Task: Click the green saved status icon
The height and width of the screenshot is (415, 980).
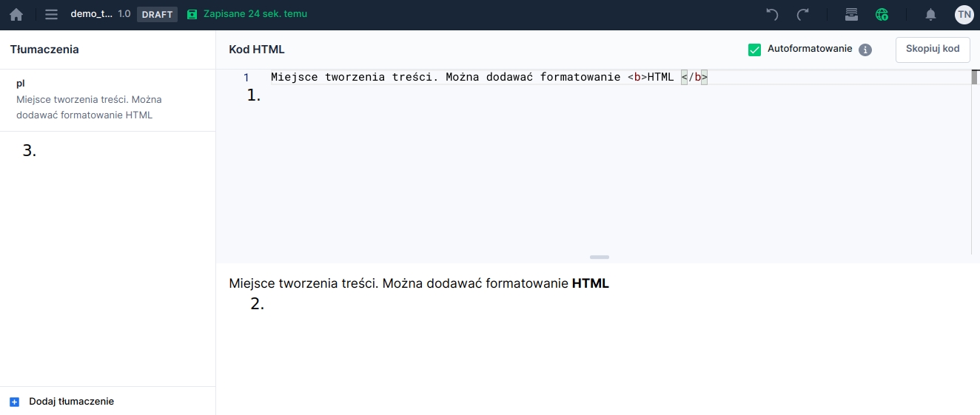Action: tap(192, 14)
